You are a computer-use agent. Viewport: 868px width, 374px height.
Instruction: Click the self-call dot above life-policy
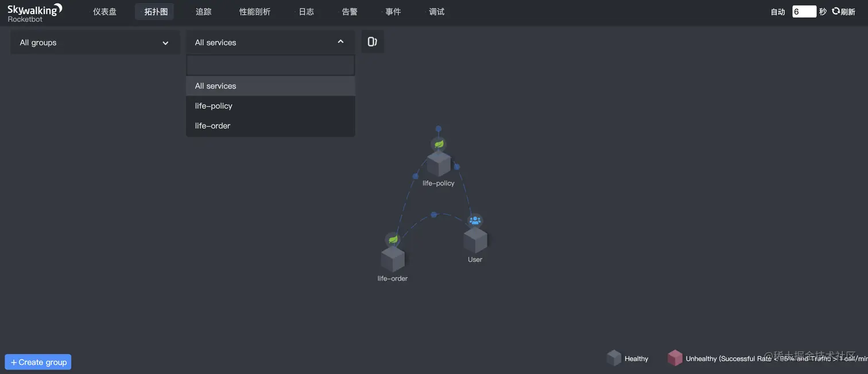tap(439, 129)
